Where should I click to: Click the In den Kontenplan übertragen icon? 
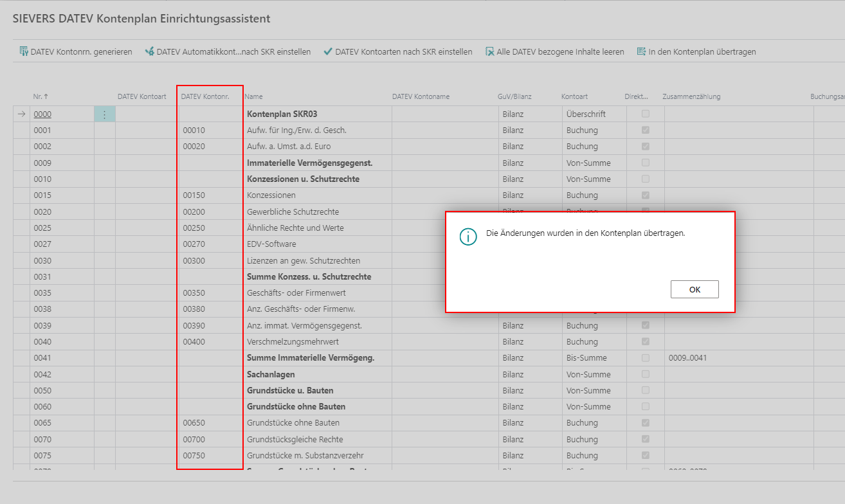[x=641, y=51]
